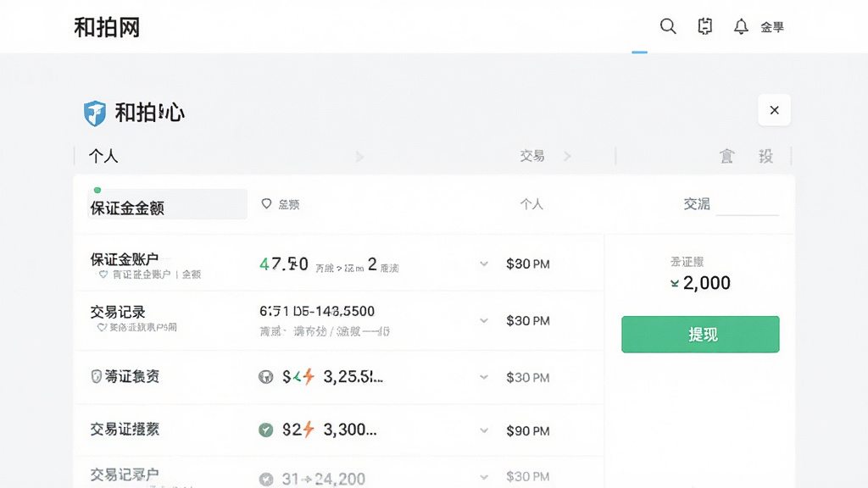Click the shield icon in the third row label

pos(96,377)
